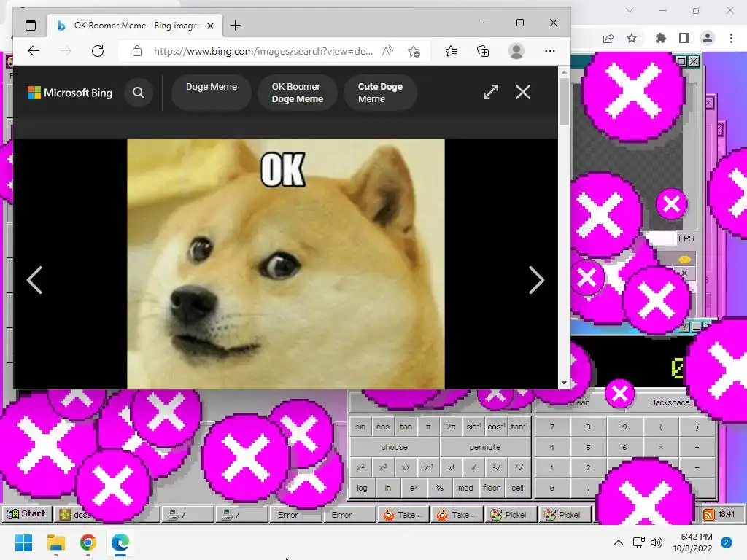Viewport: 747px width, 560px height.
Task: Click the calculator choose button
Action: (x=395, y=447)
